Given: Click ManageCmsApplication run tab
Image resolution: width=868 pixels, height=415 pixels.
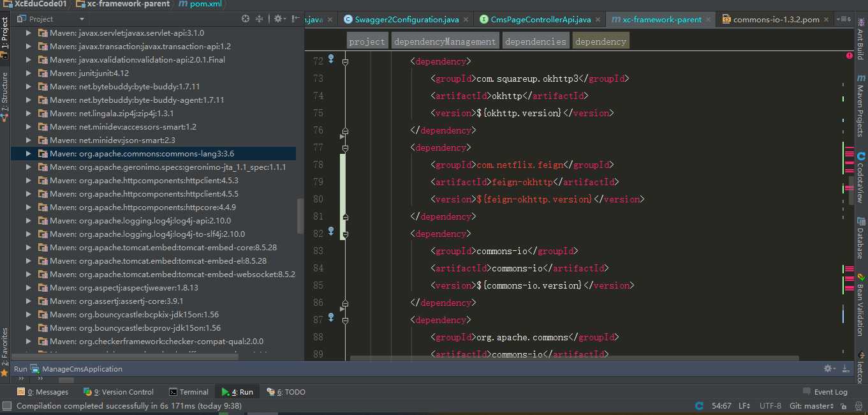Looking at the screenshot, I should click(77, 368).
